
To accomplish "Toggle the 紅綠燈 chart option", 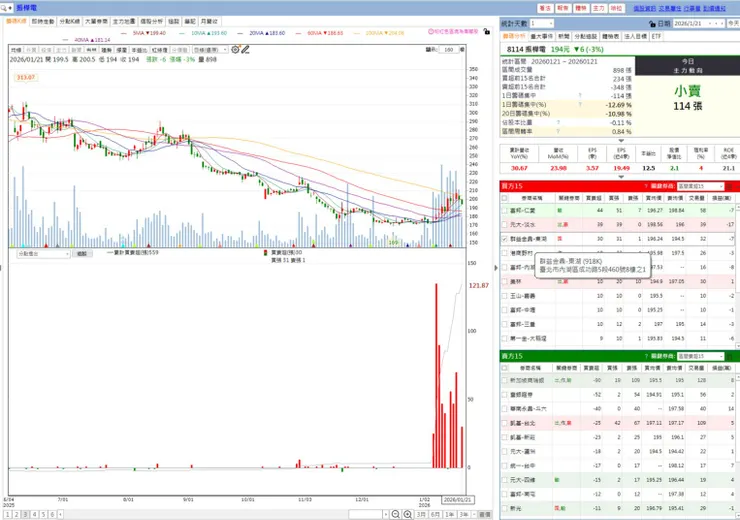I will [x=159, y=50].
